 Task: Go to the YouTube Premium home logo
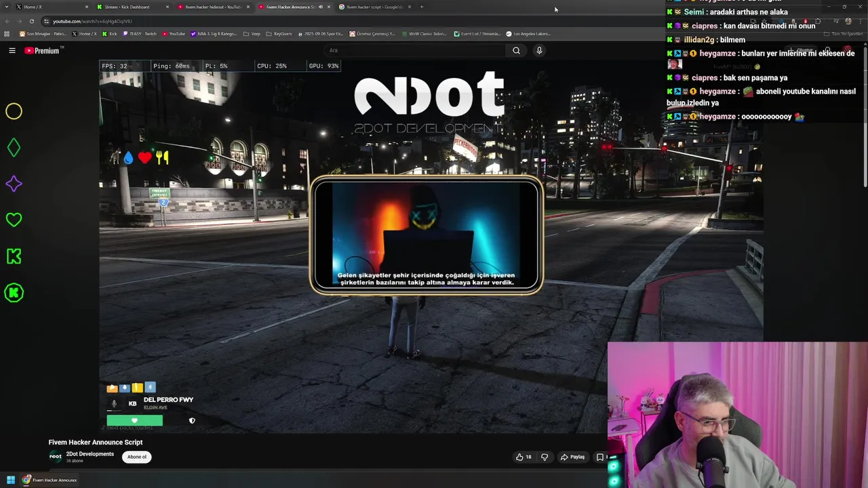pos(43,50)
